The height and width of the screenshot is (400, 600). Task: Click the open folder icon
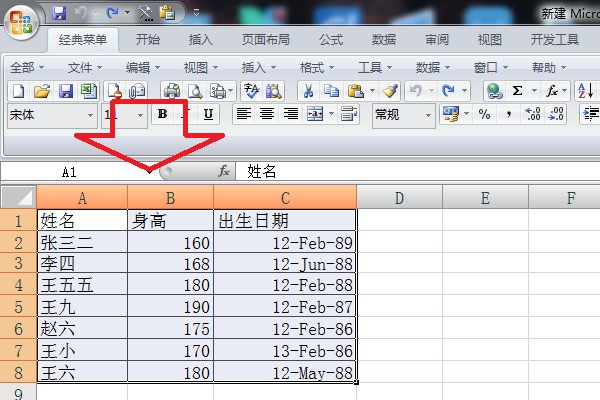[x=42, y=91]
